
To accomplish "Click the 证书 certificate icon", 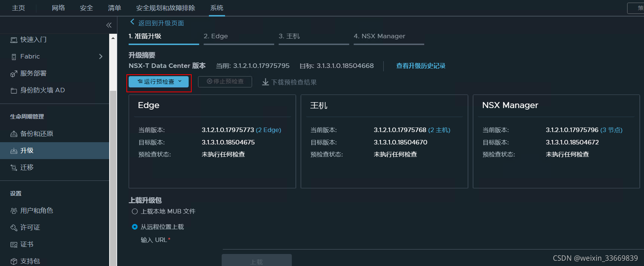I will pos(14,245).
